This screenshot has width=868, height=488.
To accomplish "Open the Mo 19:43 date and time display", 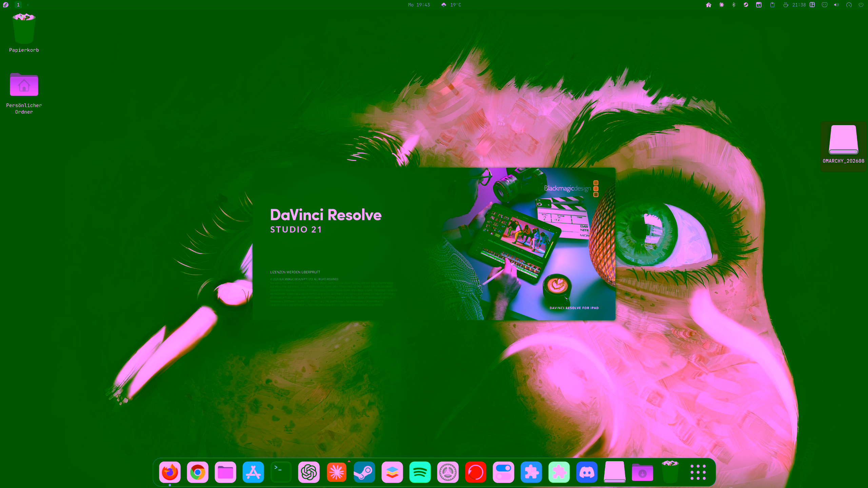I will coord(419,5).
